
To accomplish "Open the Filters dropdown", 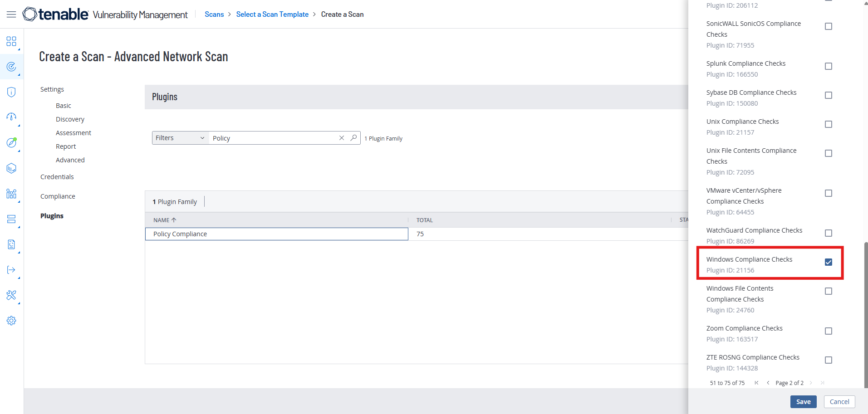I will tap(180, 138).
